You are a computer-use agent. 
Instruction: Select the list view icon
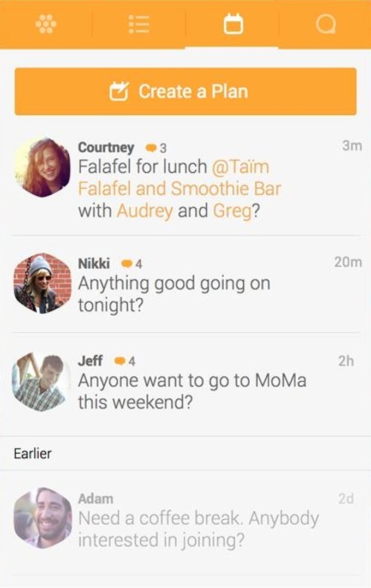coord(139,24)
